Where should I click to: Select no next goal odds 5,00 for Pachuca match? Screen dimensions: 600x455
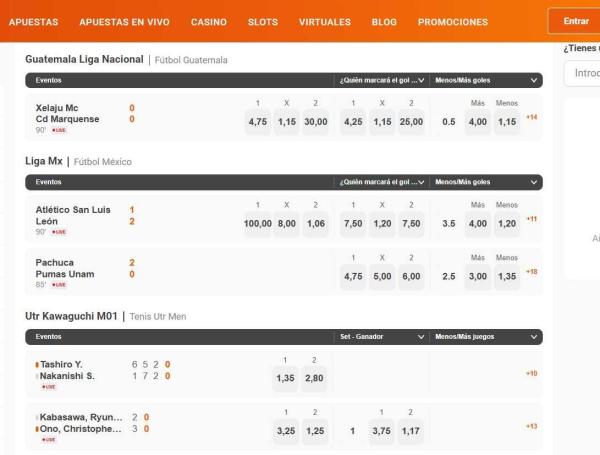coord(382,276)
